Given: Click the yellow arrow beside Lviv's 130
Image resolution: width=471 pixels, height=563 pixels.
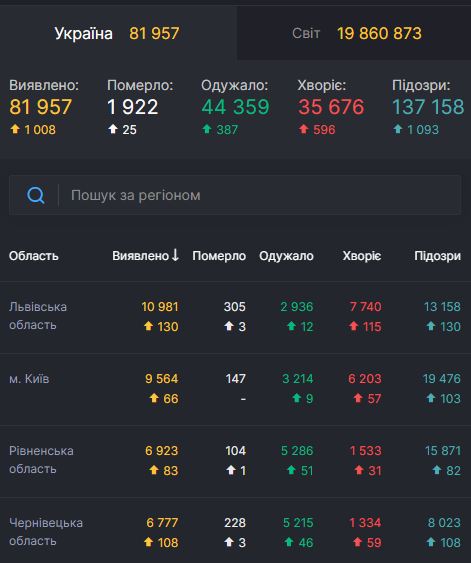Looking at the screenshot, I should coord(148,326).
